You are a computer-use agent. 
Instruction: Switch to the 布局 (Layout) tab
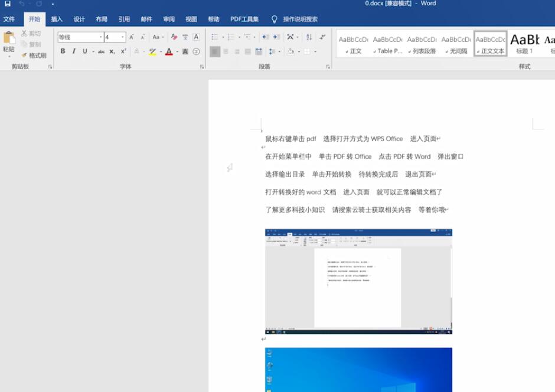(x=102, y=19)
